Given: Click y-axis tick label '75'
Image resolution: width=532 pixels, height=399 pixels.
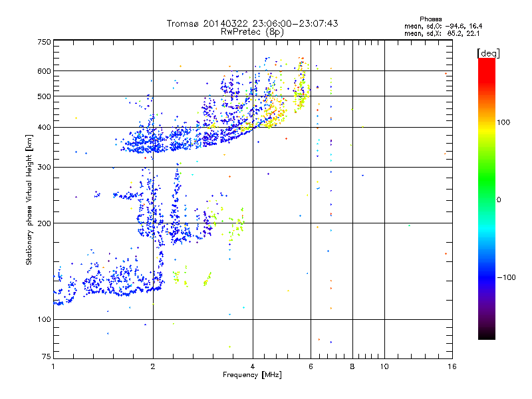Looking at the screenshot, I should [x=47, y=356].
